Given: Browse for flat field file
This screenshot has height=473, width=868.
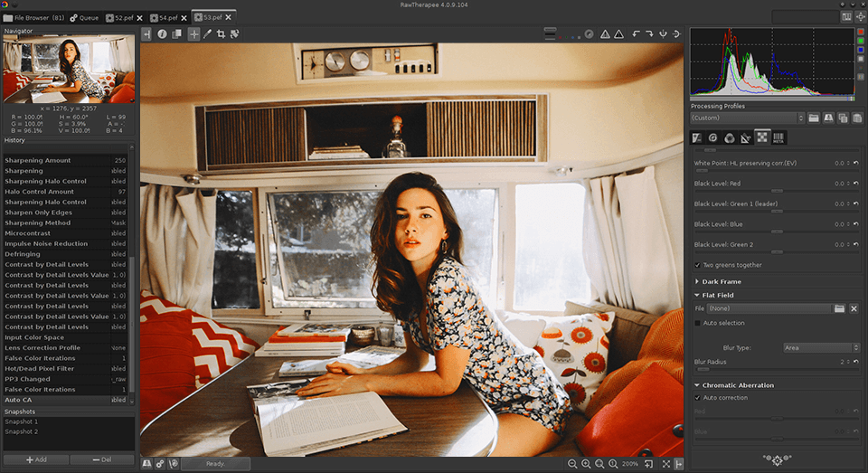Looking at the screenshot, I should [839, 308].
